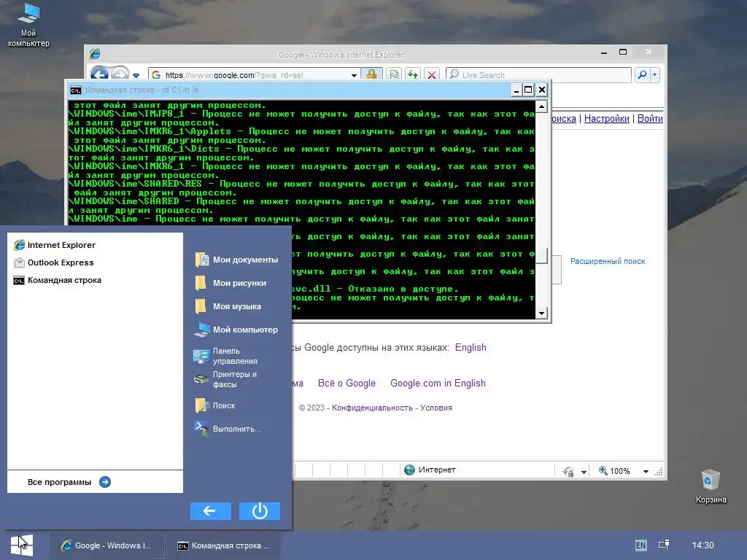
Task: Click the log off arrow button
Action: [211, 511]
